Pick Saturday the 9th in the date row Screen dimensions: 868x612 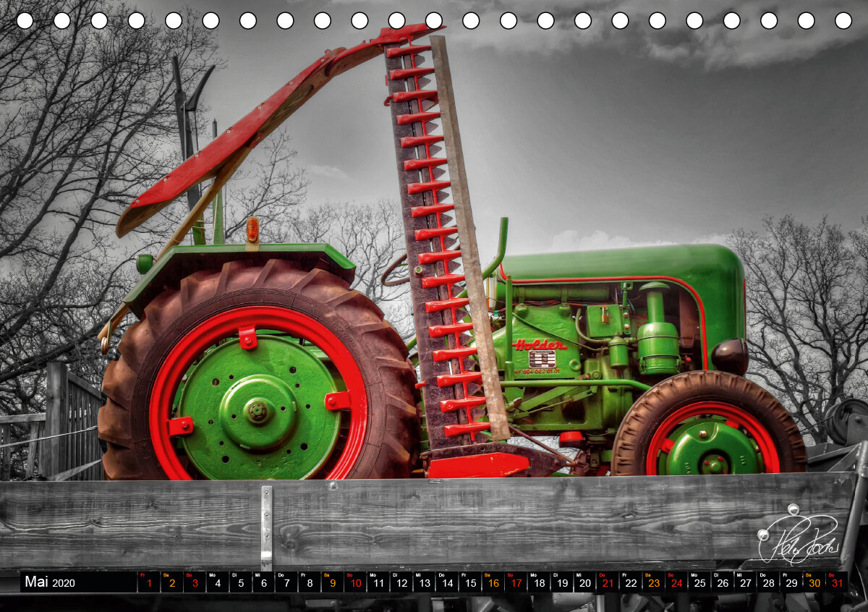(332, 582)
